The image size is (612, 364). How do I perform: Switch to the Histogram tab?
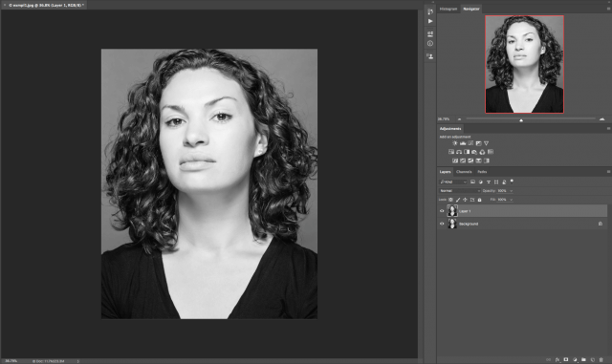[x=448, y=9]
